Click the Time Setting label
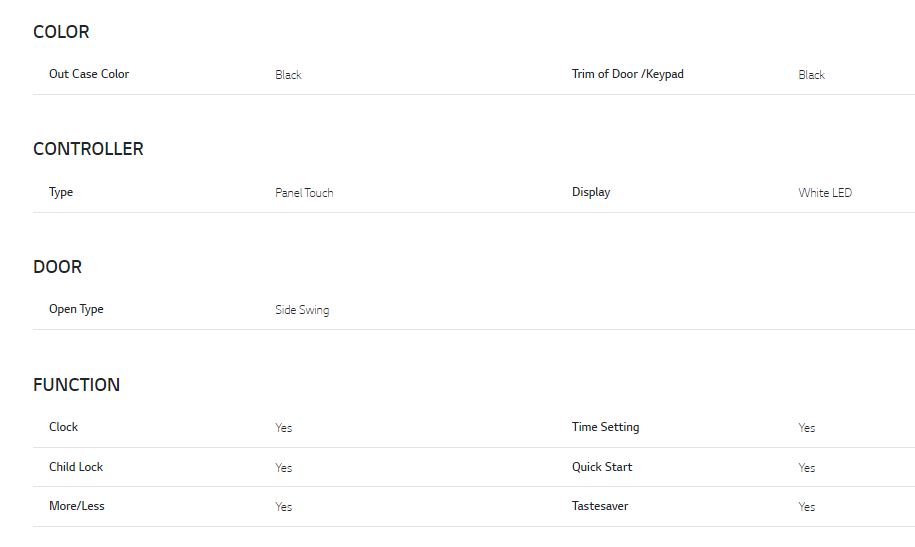Viewport: 915px width, 547px height. 605,427
